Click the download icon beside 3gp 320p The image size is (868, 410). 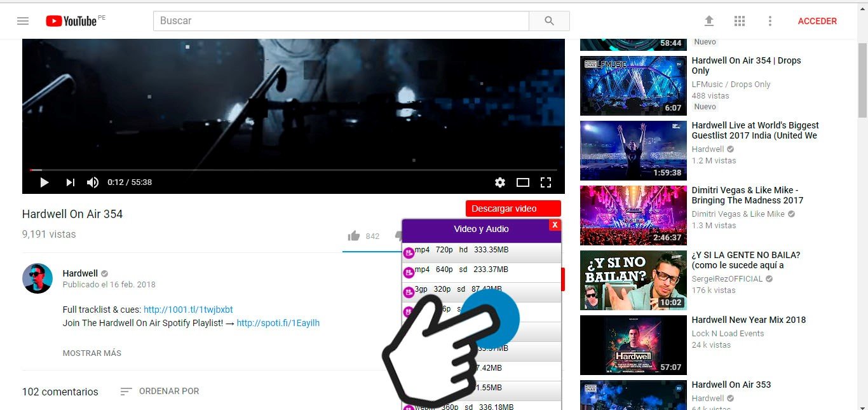409,293
